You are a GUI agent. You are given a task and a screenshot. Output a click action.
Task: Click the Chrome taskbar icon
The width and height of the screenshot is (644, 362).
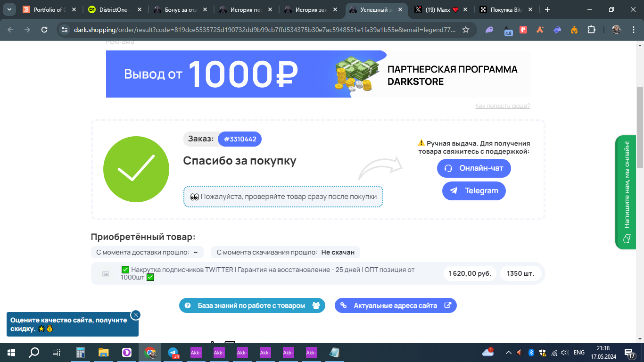point(150,352)
